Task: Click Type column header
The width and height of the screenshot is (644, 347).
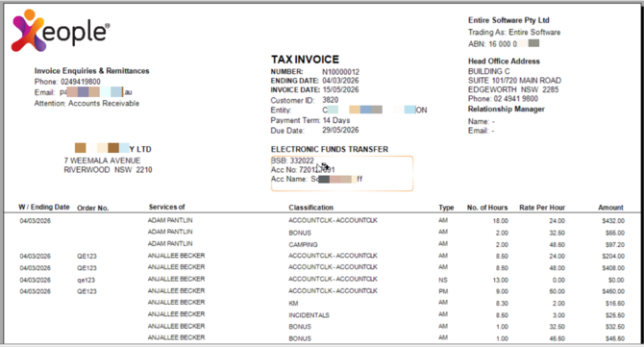Action: (446, 208)
